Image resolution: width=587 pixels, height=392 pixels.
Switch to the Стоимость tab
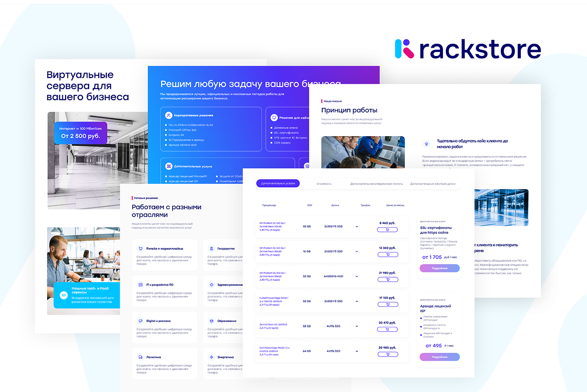click(x=324, y=184)
